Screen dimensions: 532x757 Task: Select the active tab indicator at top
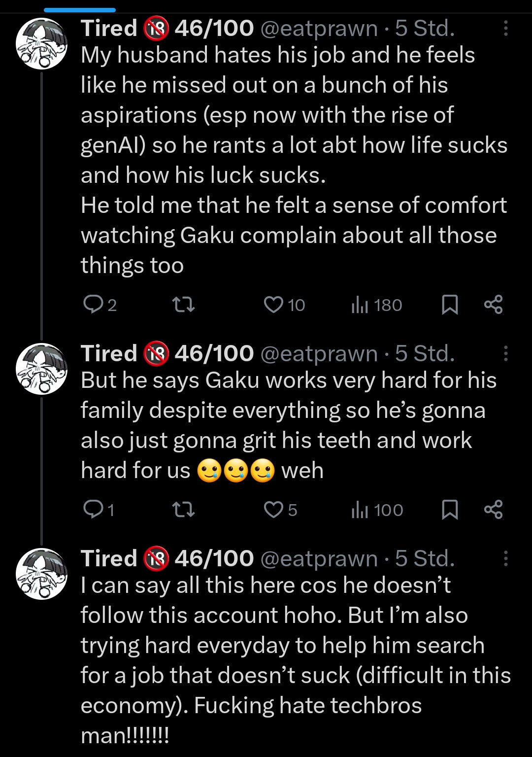(x=80, y=9)
